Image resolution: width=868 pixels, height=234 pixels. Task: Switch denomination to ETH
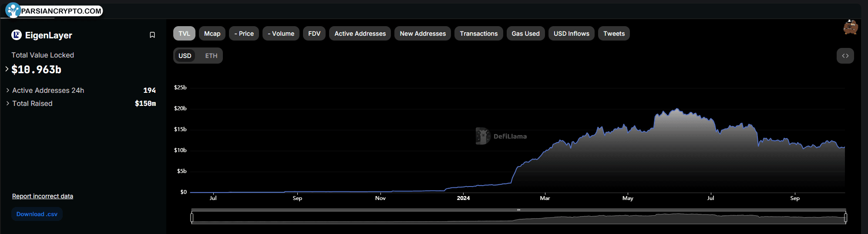(x=211, y=56)
